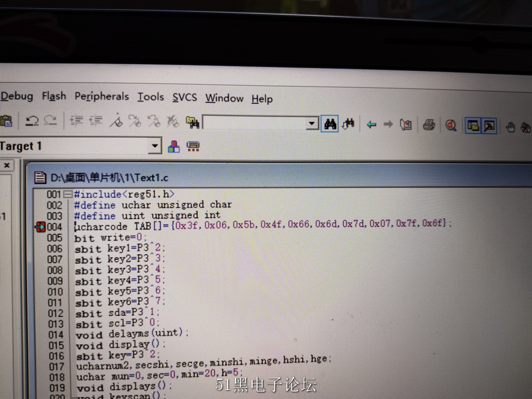Click the red marker at line 004
Viewport: 532px width, 399px height.
pyautogui.click(x=40, y=227)
